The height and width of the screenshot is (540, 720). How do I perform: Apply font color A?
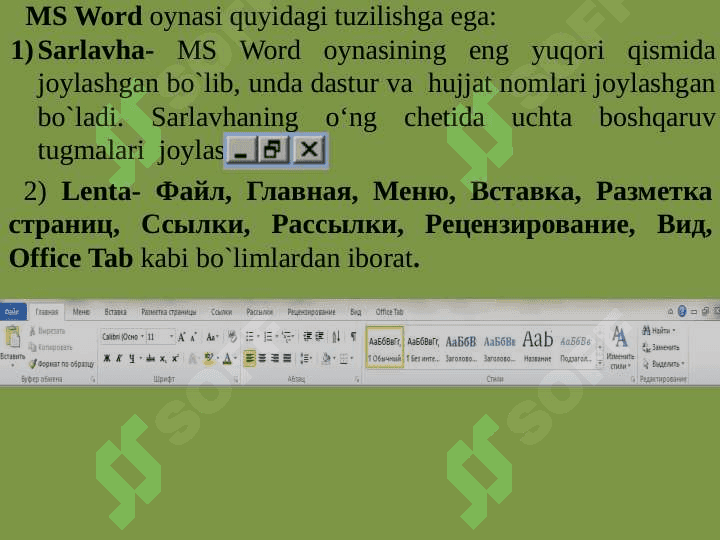point(226,359)
